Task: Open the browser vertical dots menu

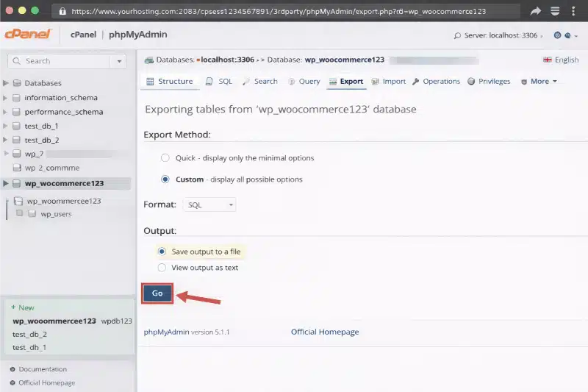Action: (573, 11)
